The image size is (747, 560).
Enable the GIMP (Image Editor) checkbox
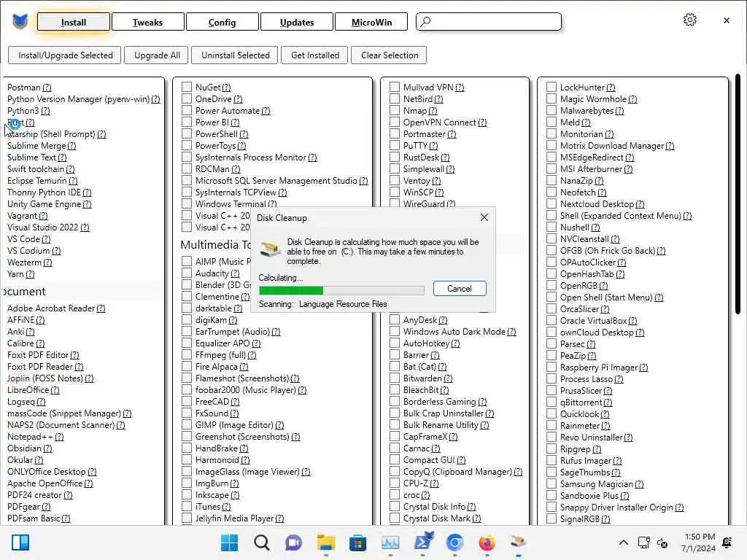point(187,425)
